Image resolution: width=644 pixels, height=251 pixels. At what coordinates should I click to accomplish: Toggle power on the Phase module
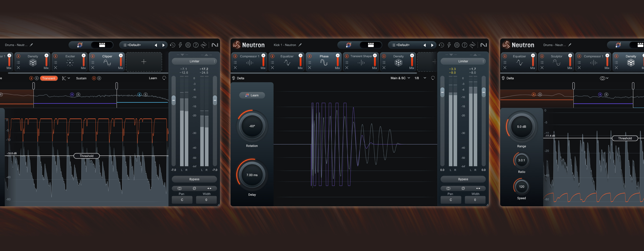coord(309,56)
